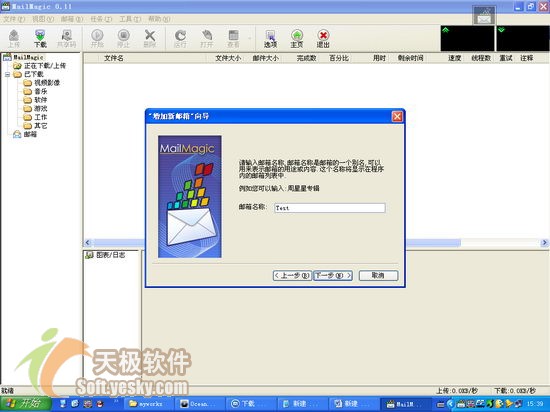Click the 开始 start task toolbar icon

point(97,39)
